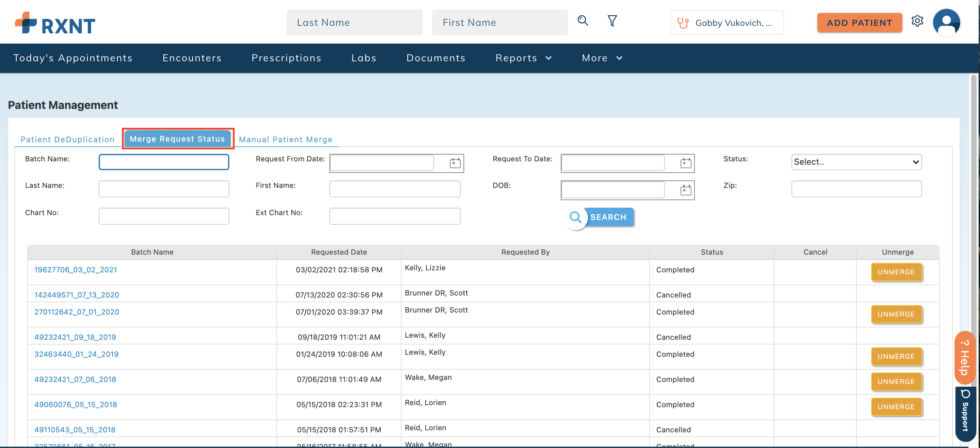Expand the More menu

coord(602,58)
